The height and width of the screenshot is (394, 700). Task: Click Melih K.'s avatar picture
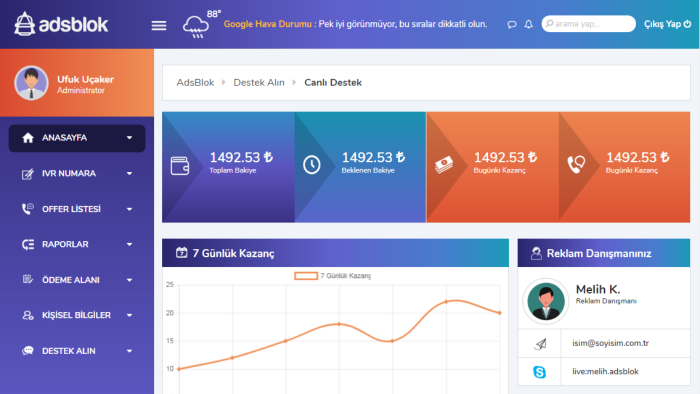click(546, 301)
